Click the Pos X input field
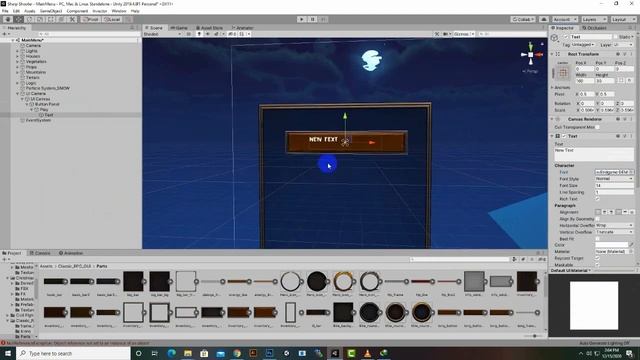 point(584,69)
